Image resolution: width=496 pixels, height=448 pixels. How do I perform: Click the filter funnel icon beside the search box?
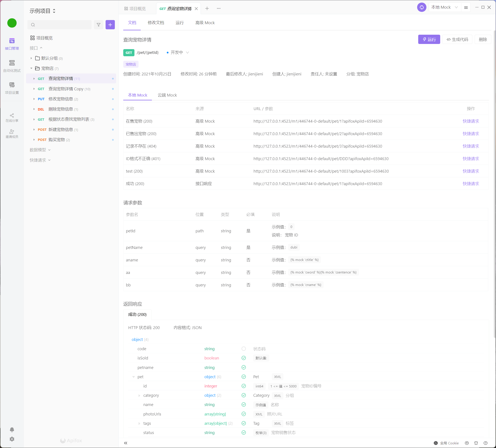tap(98, 25)
